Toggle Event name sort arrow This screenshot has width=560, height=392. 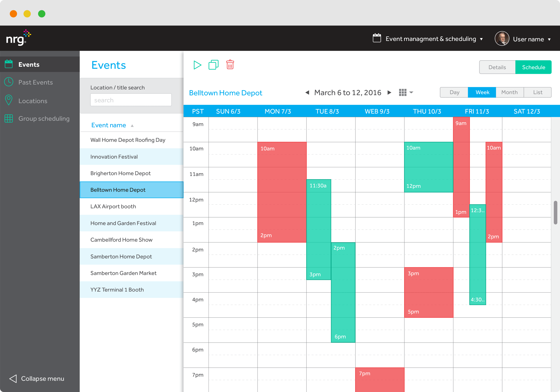pos(132,126)
